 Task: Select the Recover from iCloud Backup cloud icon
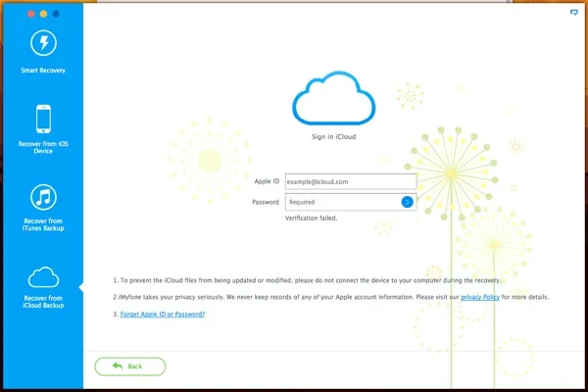[43, 277]
